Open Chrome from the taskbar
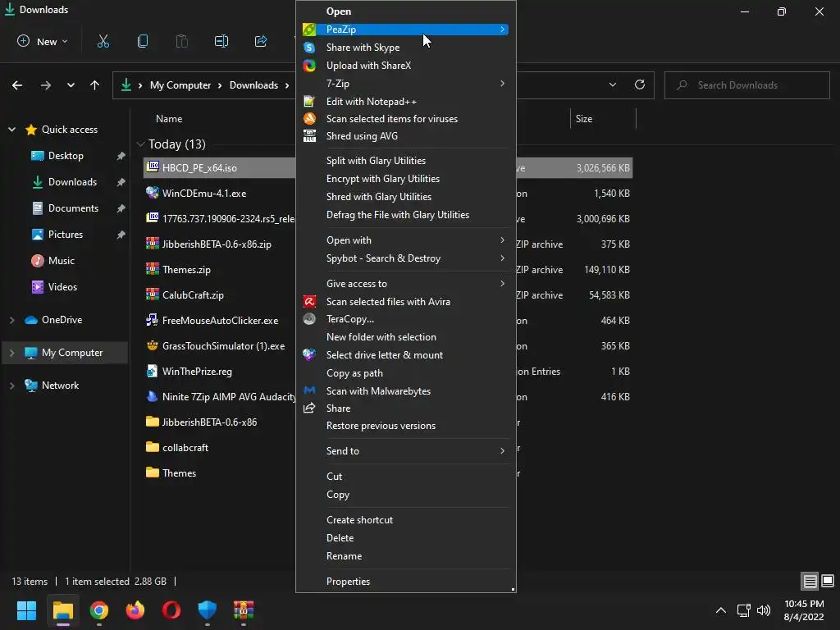Screen dimensions: 840x630 click(x=99, y=610)
